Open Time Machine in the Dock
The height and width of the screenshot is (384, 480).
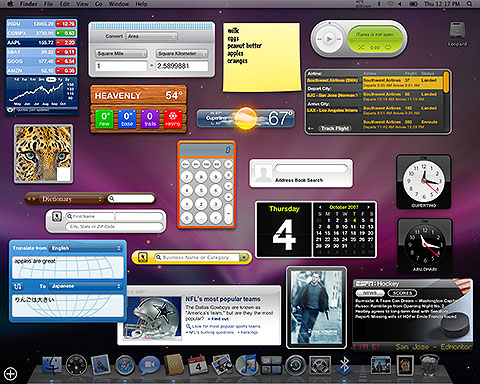coord(295,366)
